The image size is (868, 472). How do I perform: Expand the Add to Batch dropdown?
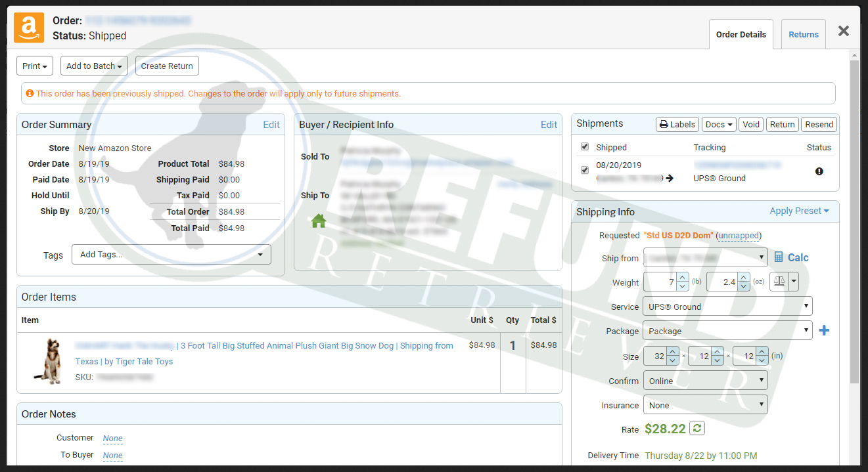[94, 66]
